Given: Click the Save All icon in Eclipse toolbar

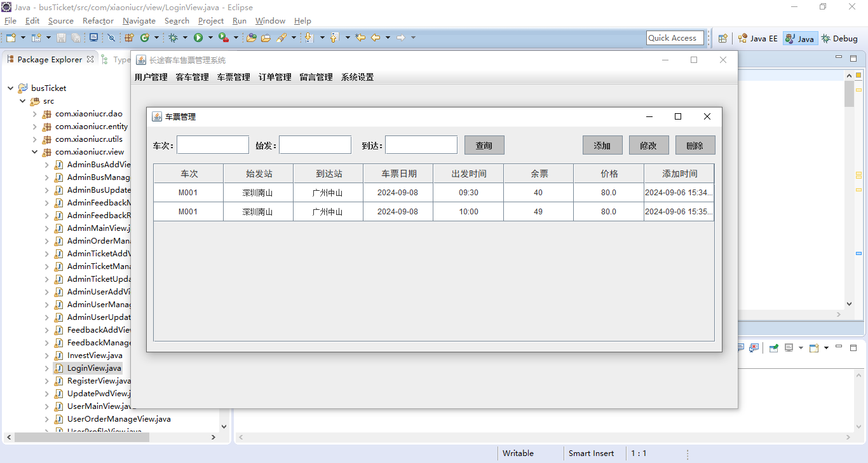Looking at the screenshot, I should coord(76,38).
